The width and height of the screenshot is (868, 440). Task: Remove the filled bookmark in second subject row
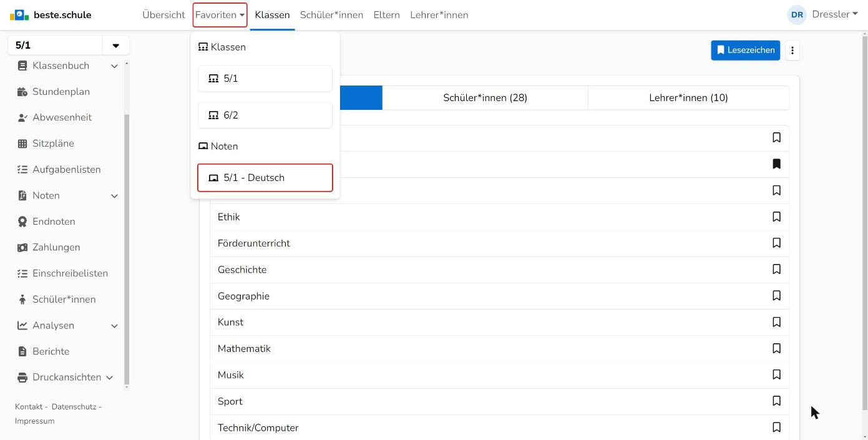[776, 164]
